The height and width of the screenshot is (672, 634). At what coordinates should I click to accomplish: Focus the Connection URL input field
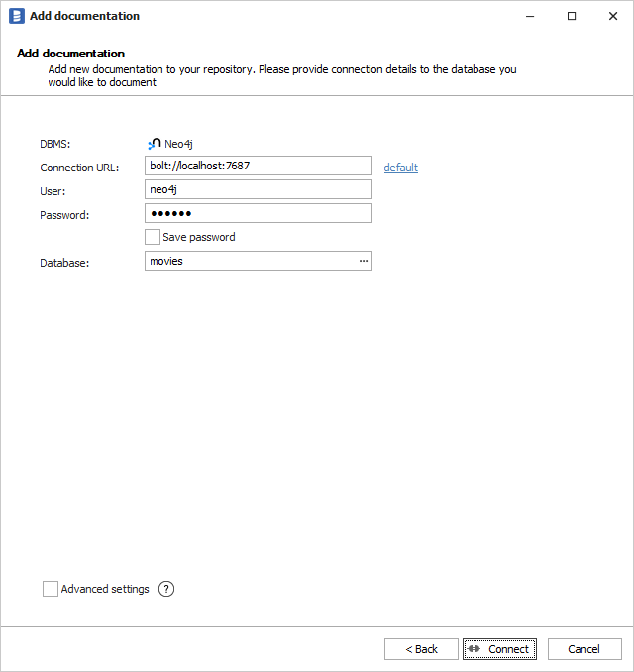(258, 166)
